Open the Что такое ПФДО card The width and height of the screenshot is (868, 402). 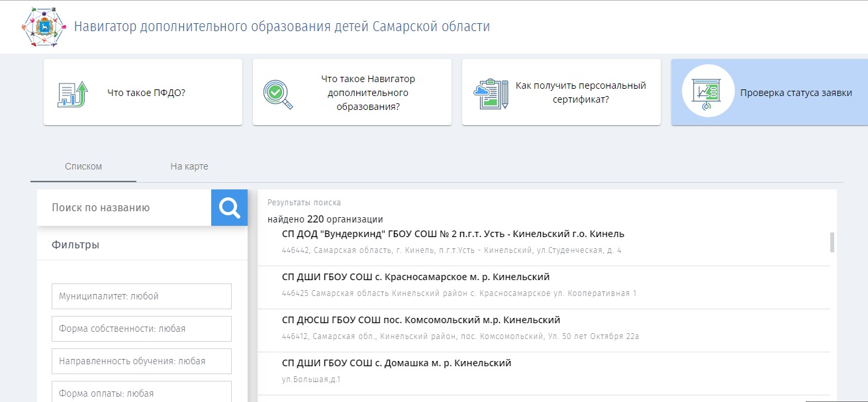(143, 92)
